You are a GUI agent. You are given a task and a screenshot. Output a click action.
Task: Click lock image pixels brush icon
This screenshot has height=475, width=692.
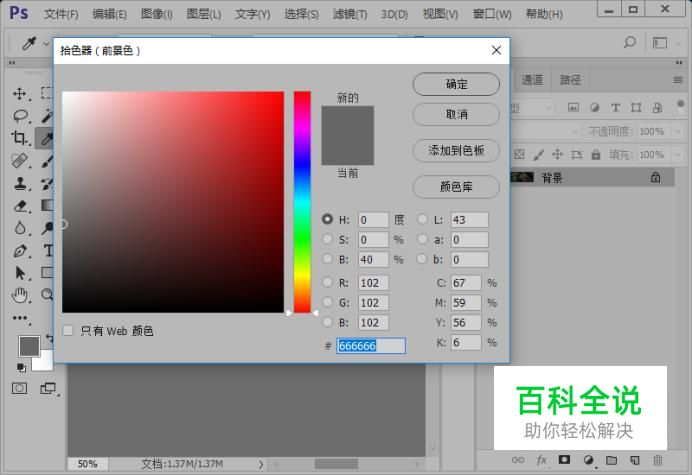(x=538, y=155)
